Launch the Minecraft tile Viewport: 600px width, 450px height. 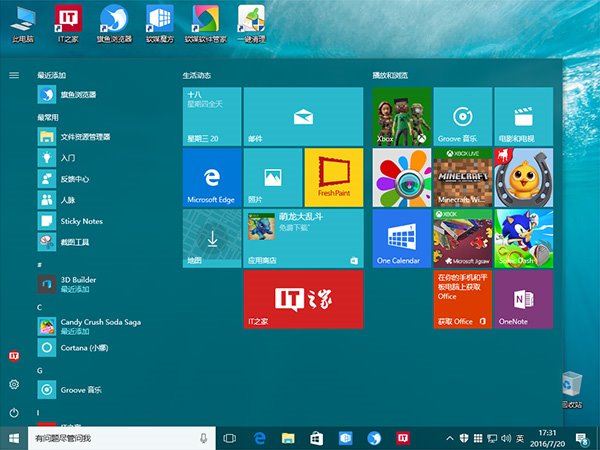[x=462, y=178]
